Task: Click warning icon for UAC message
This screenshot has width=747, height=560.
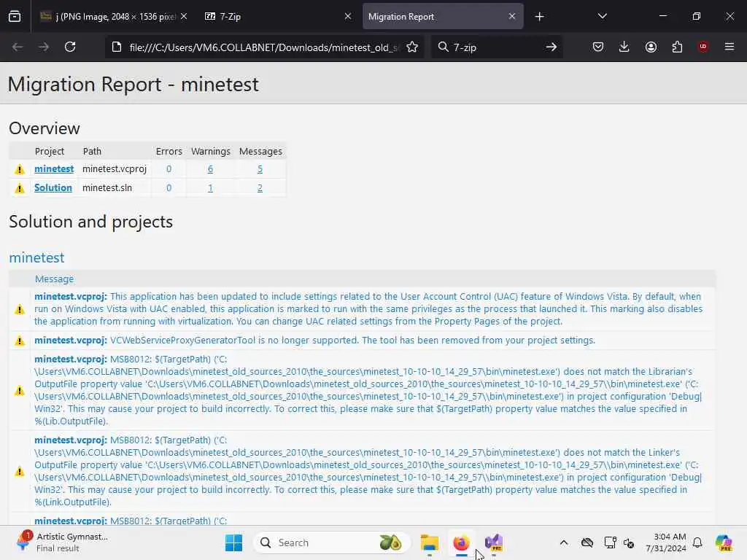Action: pyautogui.click(x=20, y=309)
